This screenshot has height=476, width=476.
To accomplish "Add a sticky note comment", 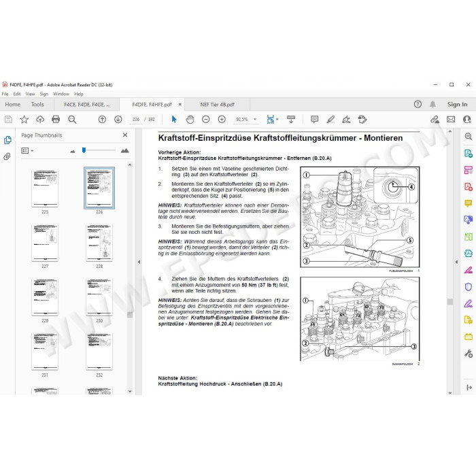I will [314, 119].
